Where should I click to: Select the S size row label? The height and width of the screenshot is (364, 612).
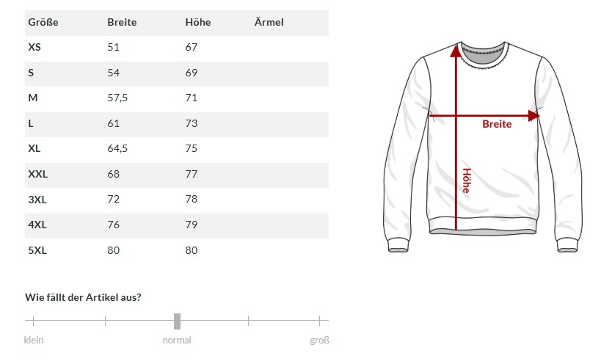coord(31,73)
